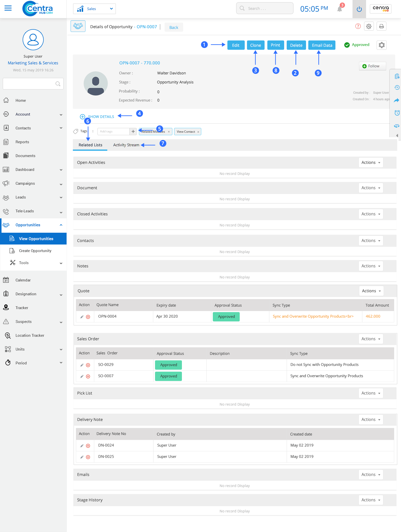Image resolution: width=401 pixels, height=532 pixels.
Task: Delete delivery note DN-0025 with red X icon
Action: (x=88, y=457)
